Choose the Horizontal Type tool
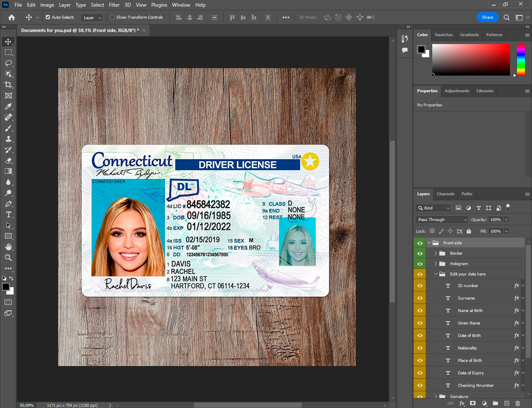The width and height of the screenshot is (532, 408). [x=9, y=215]
